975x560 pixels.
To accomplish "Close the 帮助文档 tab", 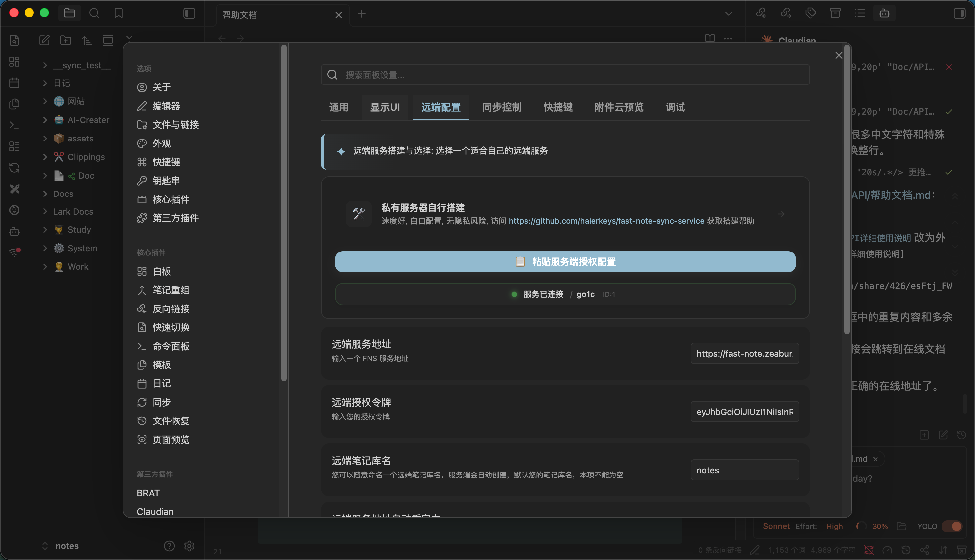I will (x=338, y=15).
